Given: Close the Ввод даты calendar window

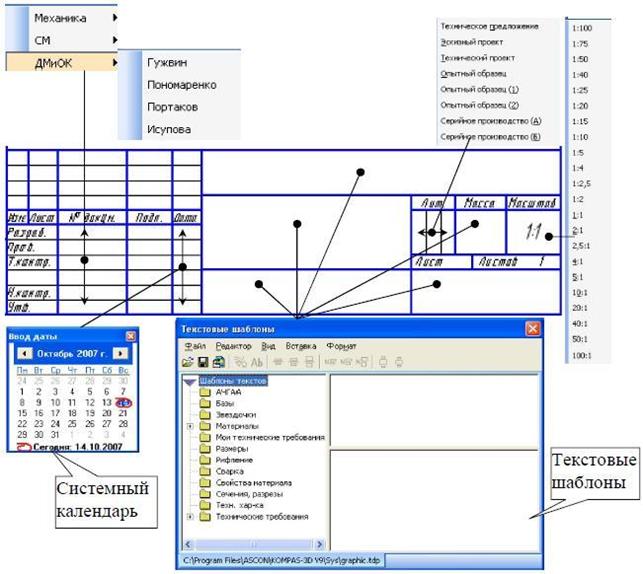Looking at the screenshot, I should pos(130,336).
